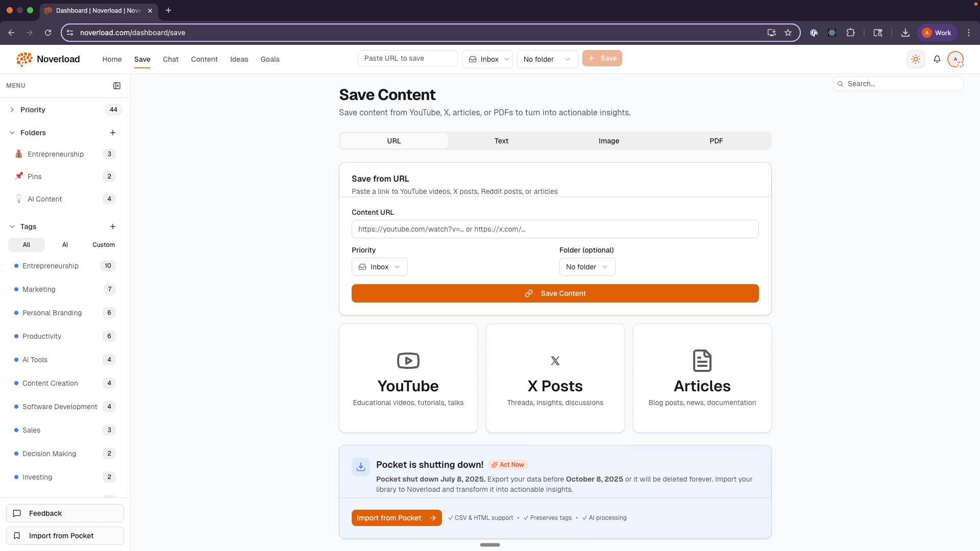
Task: Click the Noverload logo icon
Action: click(x=24, y=59)
